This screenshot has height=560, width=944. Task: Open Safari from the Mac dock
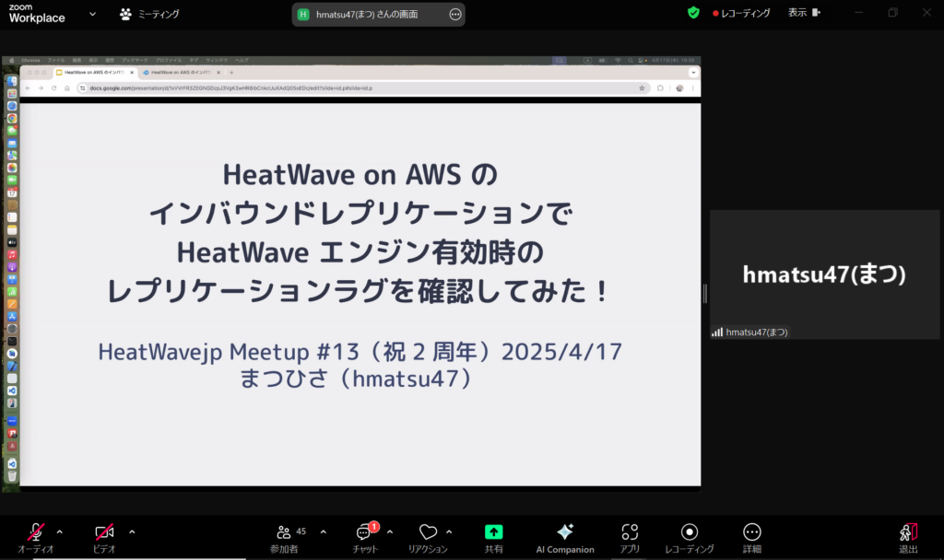click(x=11, y=106)
